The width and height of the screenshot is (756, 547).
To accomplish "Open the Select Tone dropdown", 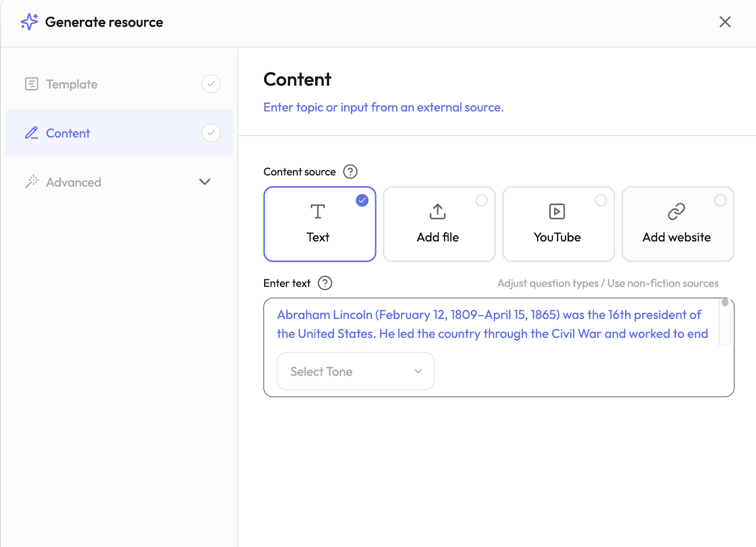I will [356, 371].
